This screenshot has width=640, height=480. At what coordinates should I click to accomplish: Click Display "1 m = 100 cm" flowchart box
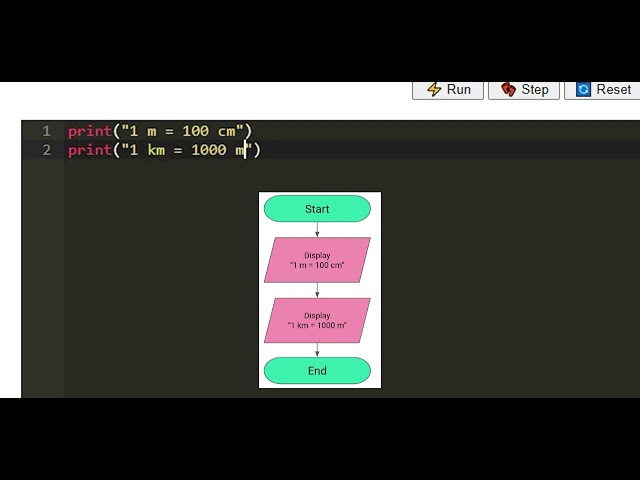317,260
